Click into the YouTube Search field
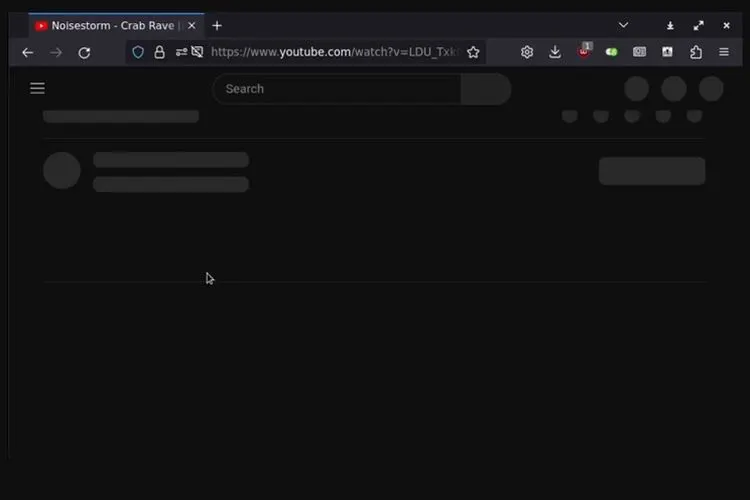The image size is (750, 500). pos(337,89)
